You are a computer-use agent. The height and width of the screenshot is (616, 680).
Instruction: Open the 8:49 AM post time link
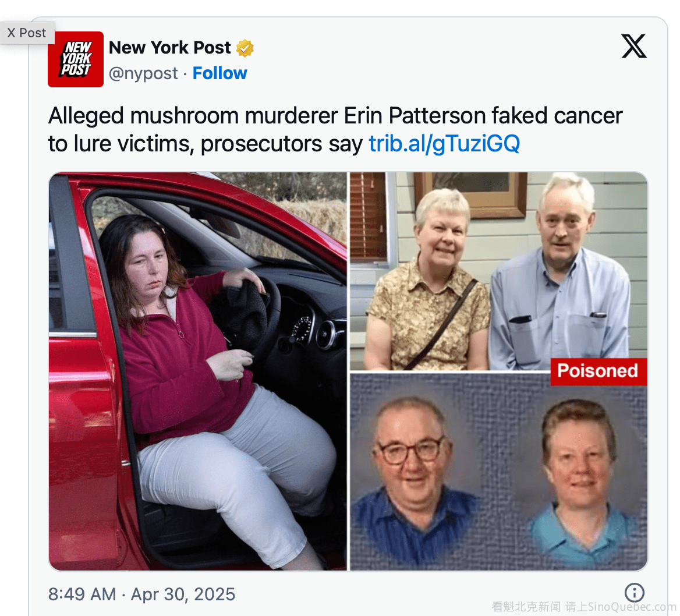(x=82, y=594)
